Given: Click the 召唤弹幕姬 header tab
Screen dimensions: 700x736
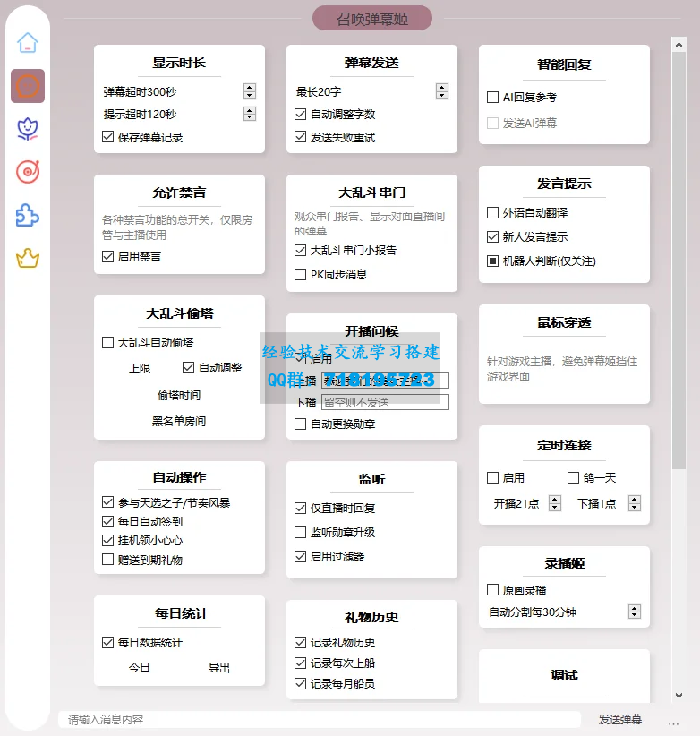Looking at the screenshot, I should [x=371, y=18].
